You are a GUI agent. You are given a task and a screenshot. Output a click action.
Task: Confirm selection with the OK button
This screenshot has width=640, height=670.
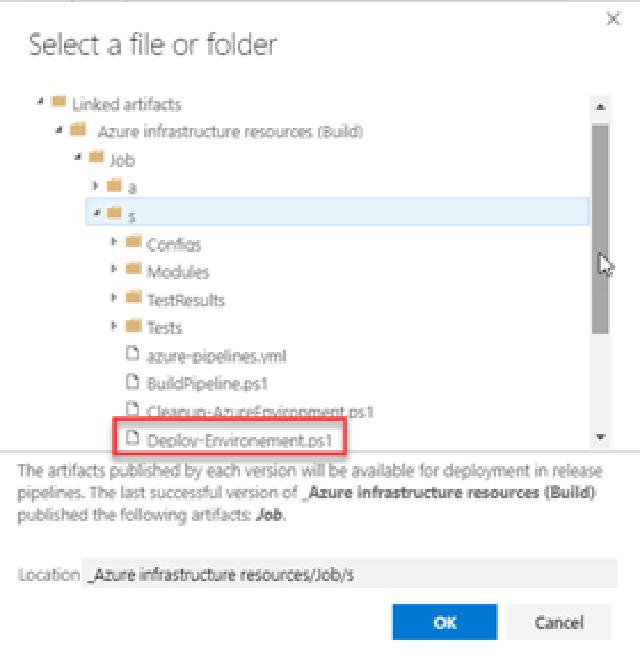[x=445, y=622]
